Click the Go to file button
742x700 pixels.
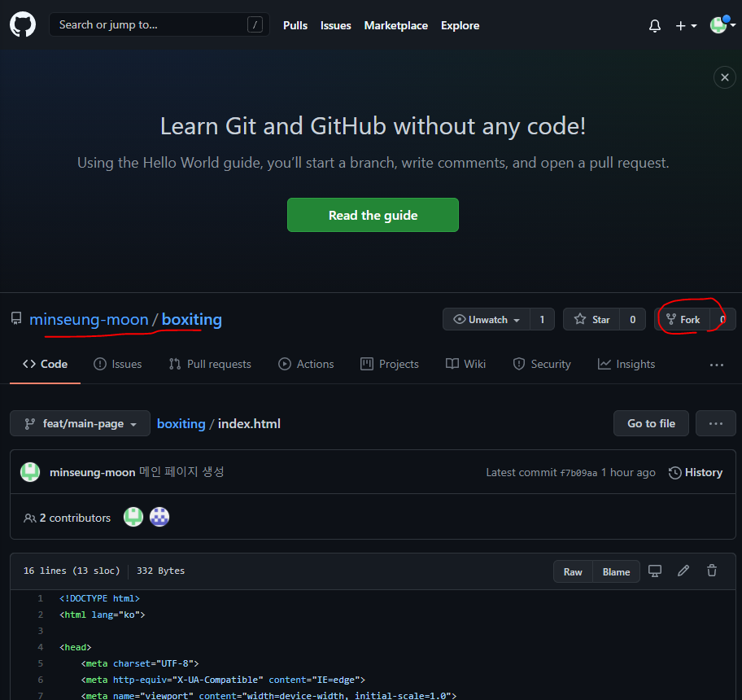click(x=651, y=423)
